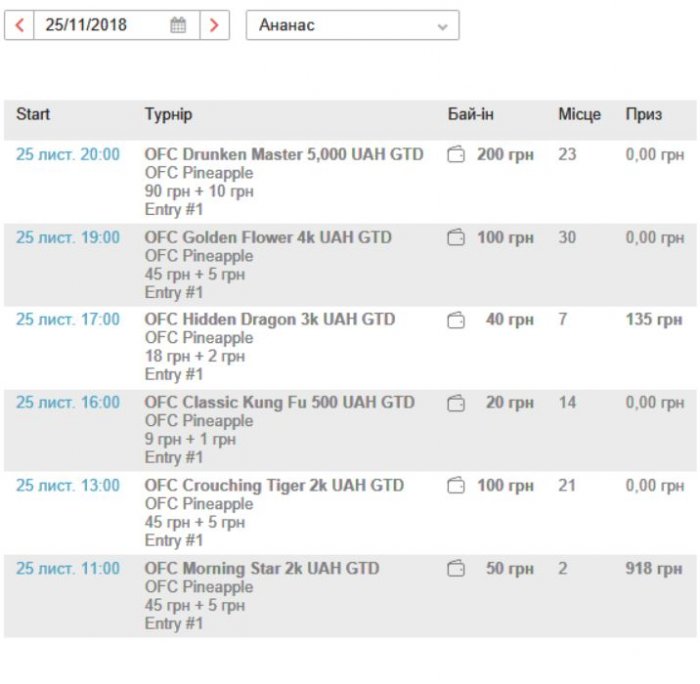Click wallet icon for Classic Kung Fu buy-in

tap(456, 403)
